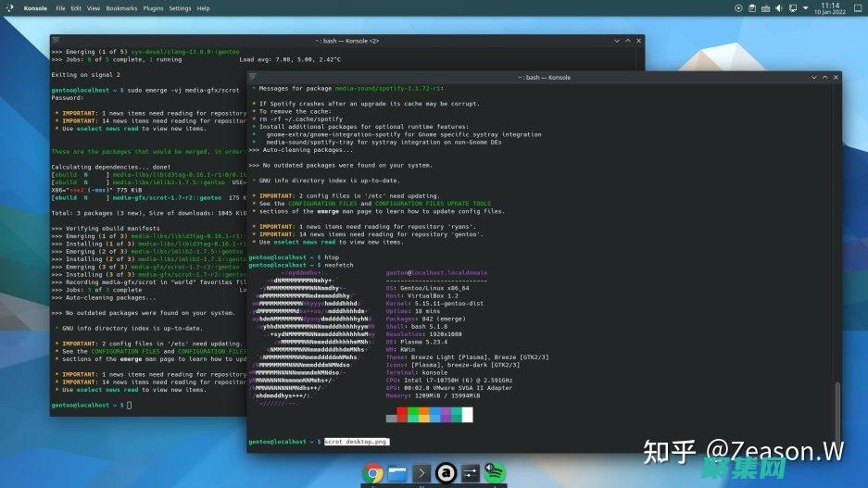This screenshot has height=488, width=868.
Task: Open Spotify from the dock
Action: pyautogui.click(x=495, y=474)
